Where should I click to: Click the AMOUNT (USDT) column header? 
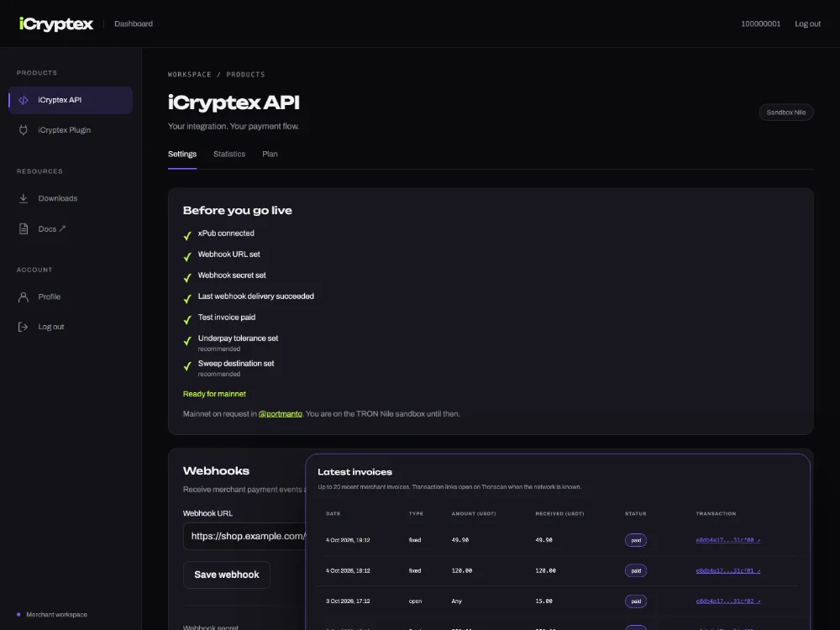pyautogui.click(x=474, y=514)
